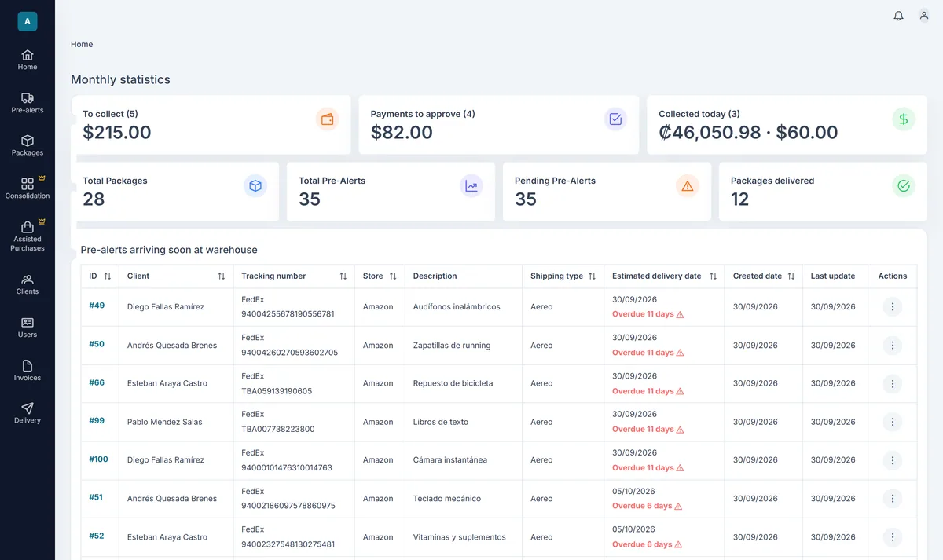Open pre-alert link #99
This screenshot has height=560, width=943.
(x=97, y=420)
